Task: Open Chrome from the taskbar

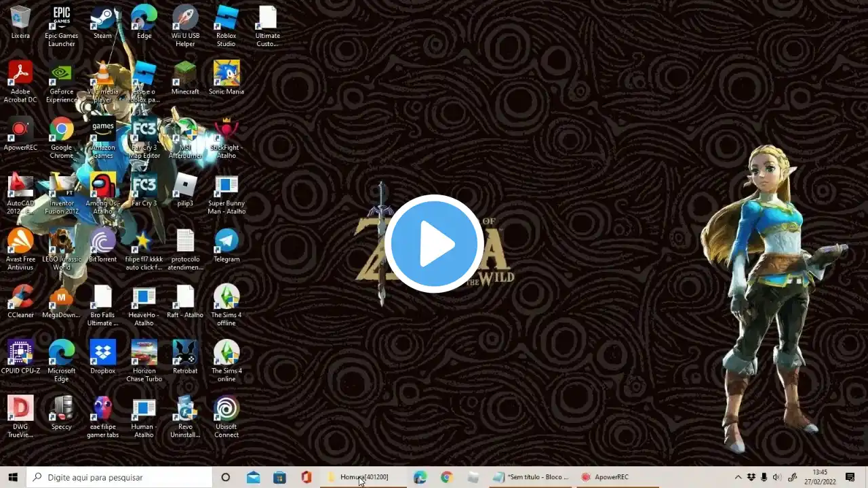Action: pyautogui.click(x=446, y=477)
